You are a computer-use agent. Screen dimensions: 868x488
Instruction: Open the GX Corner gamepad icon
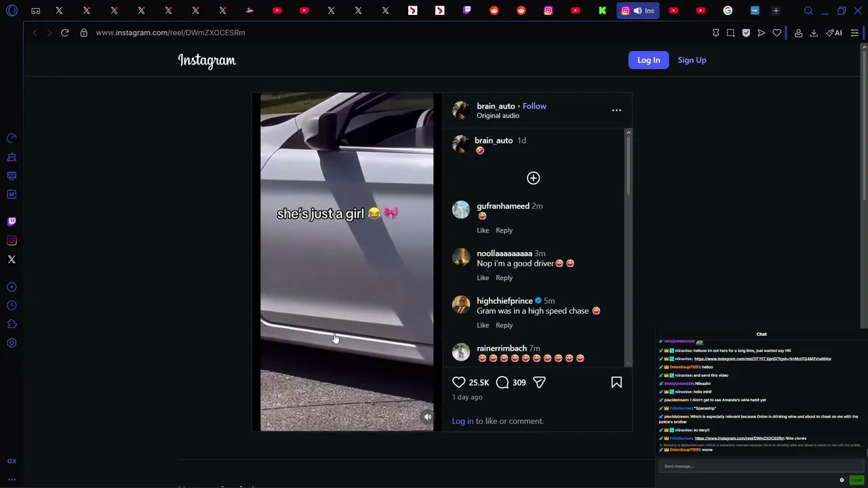[x=35, y=11]
